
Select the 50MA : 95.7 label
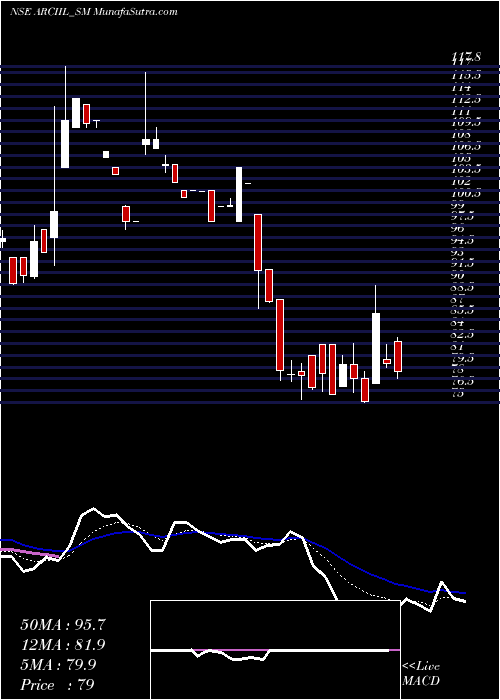[63, 625]
